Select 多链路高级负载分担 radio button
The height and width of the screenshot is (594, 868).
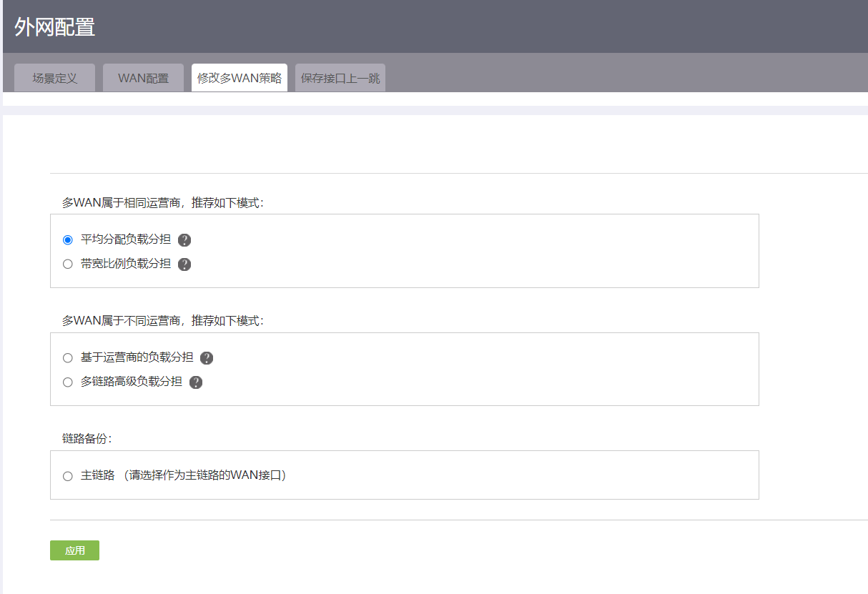68,382
